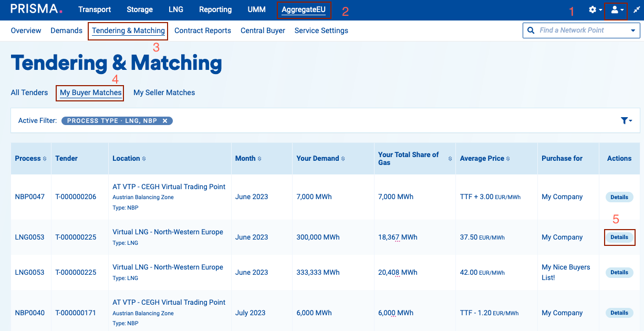Click the TTF - 1.20 EUR/MWh price
Screen dimensions: 644x331
click(490, 313)
